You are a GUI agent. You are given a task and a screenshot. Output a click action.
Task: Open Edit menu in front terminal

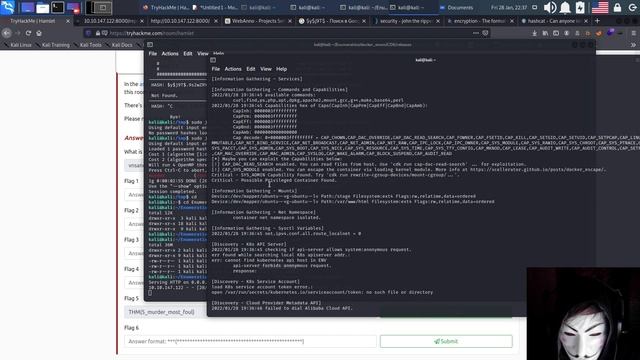click(x=251, y=69)
